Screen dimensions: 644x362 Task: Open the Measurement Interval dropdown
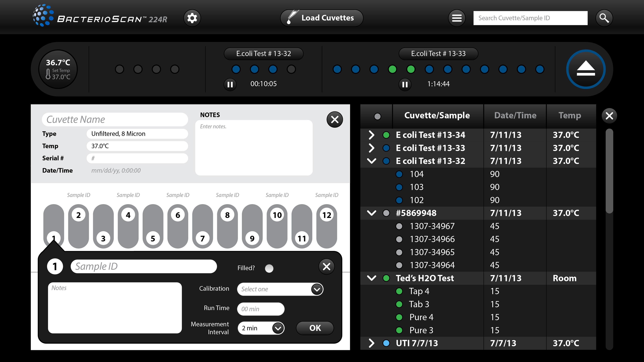[x=278, y=328]
